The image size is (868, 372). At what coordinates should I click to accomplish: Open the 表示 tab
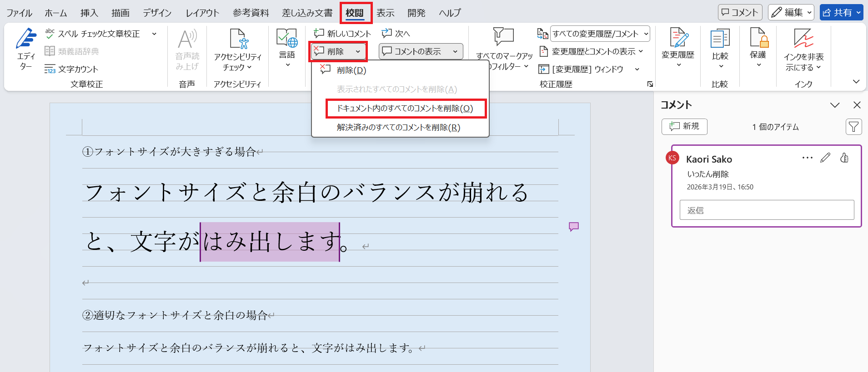tap(386, 13)
